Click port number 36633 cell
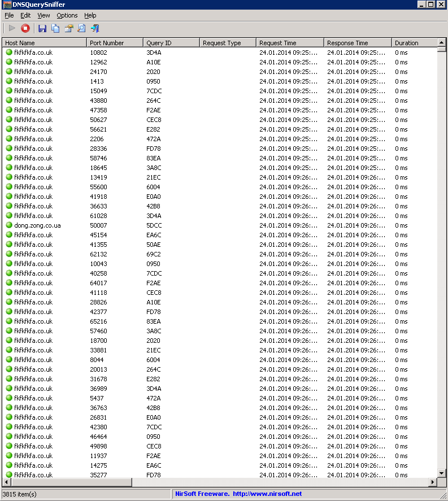448x501 pixels. click(98, 206)
